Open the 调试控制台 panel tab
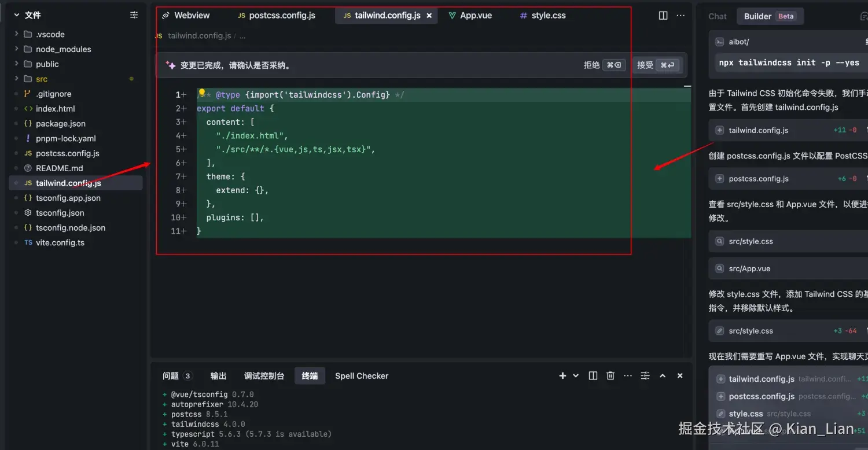 264,376
